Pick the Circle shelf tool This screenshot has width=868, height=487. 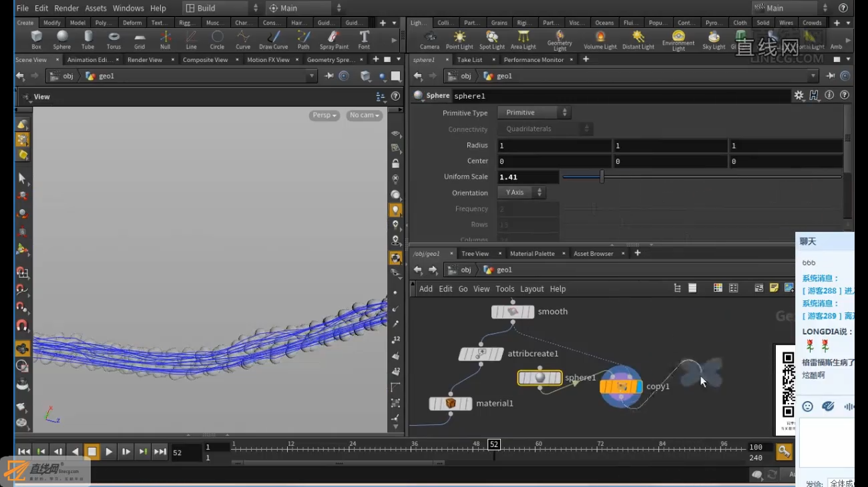217,40
